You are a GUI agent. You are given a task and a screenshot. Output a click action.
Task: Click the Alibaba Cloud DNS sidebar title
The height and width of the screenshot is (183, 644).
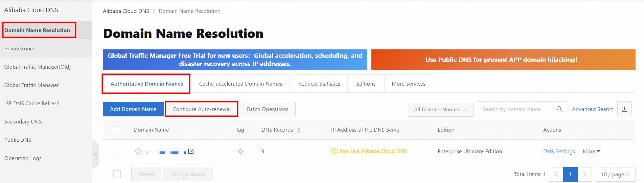[x=31, y=10]
